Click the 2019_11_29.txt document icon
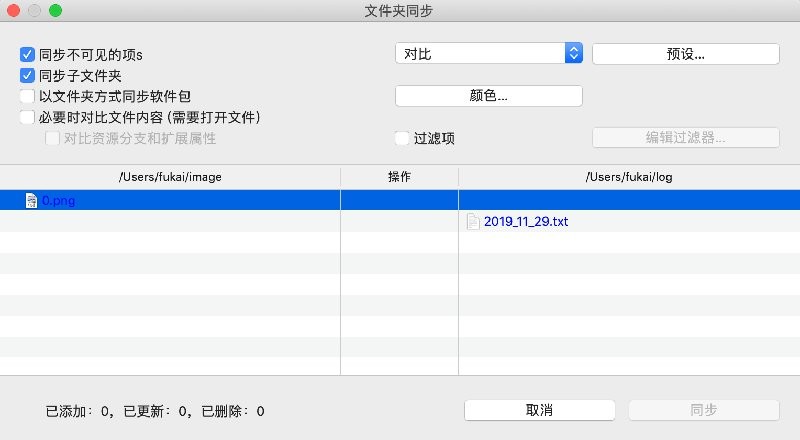The image size is (800, 440). point(474,221)
